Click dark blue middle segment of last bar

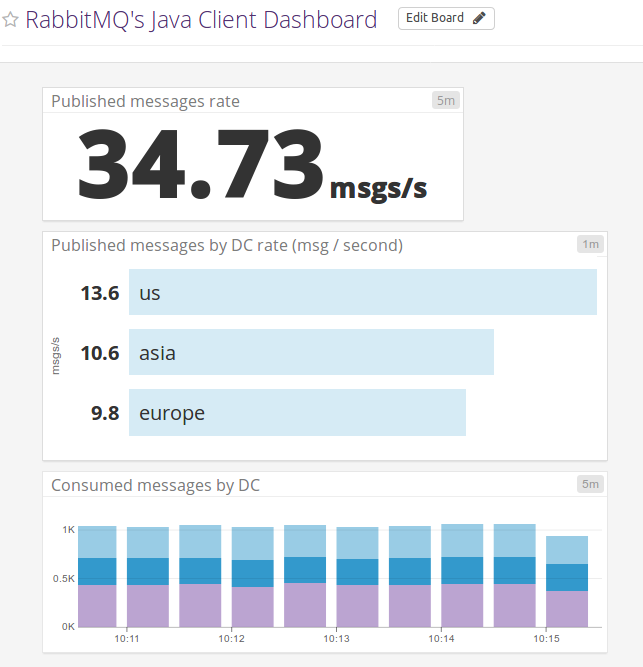pos(566,577)
